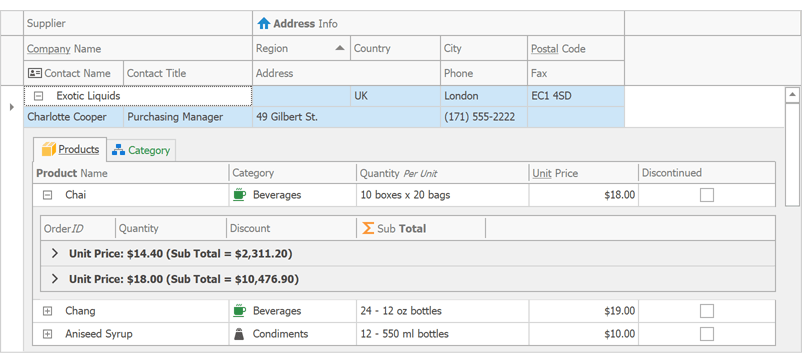Click the Discount column header
Screen dimensions: 802x363
[x=291, y=228]
